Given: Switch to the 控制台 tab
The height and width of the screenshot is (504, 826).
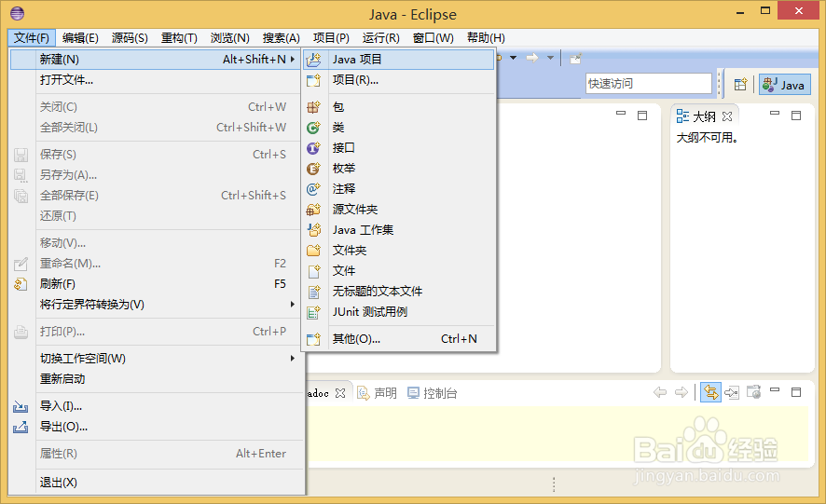Looking at the screenshot, I should 433,393.
